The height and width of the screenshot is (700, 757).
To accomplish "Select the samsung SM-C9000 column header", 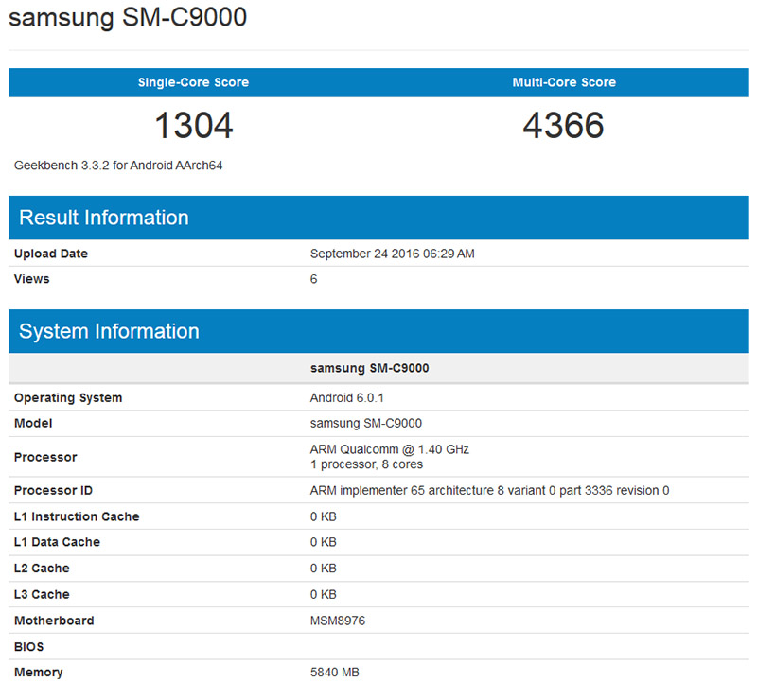I will (x=364, y=367).
